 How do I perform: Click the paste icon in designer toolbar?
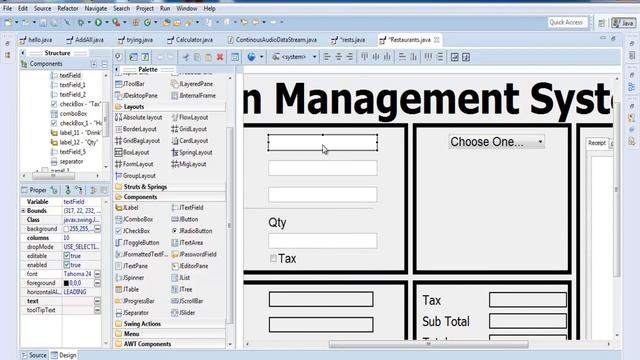click(x=209, y=57)
